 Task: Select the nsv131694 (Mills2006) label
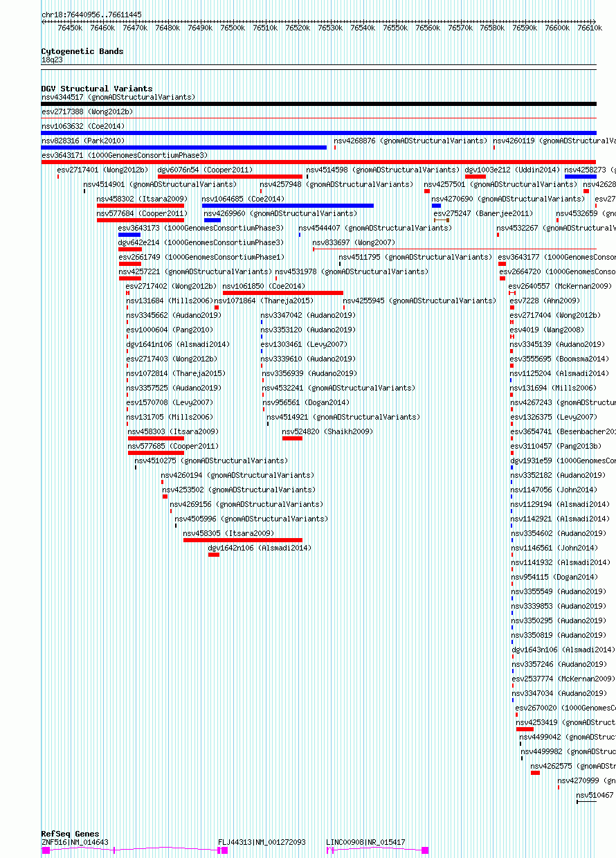pos(553,388)
